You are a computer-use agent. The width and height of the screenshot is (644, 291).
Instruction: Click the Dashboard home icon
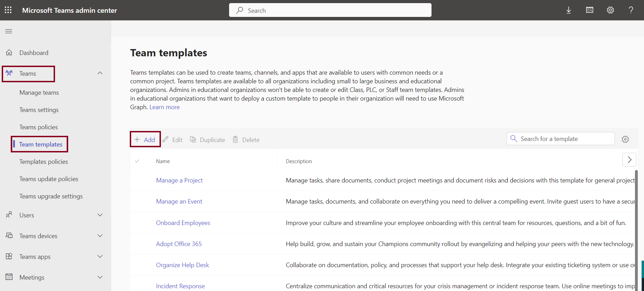(9, 53)
